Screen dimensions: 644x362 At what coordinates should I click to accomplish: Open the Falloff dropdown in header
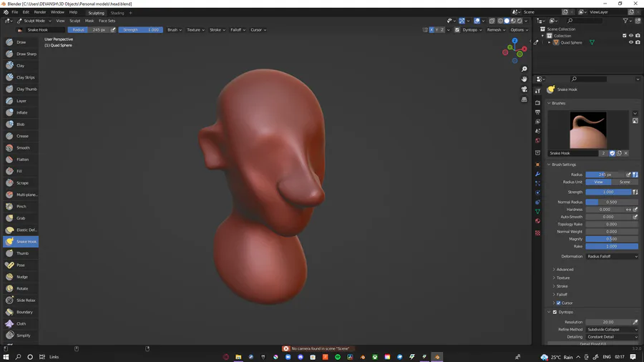[238, 30]
